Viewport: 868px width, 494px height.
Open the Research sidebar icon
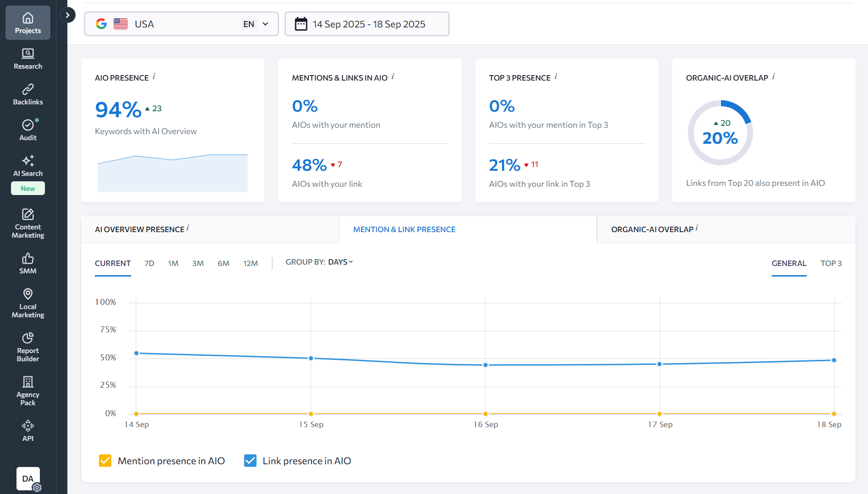pyautogui.click(x=28, y=59)
